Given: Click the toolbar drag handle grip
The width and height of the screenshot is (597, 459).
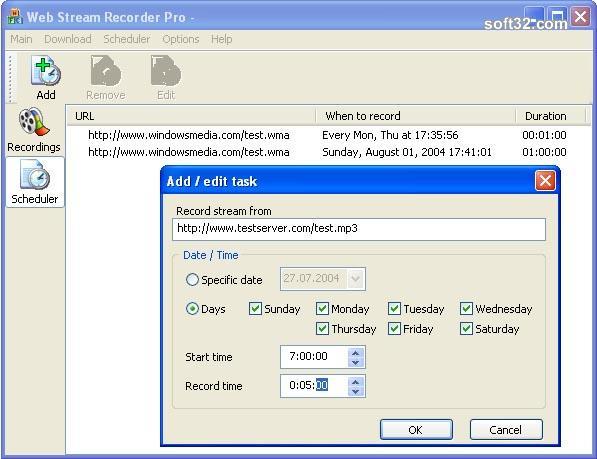Looking at the screenshot, I should (11, 79).
